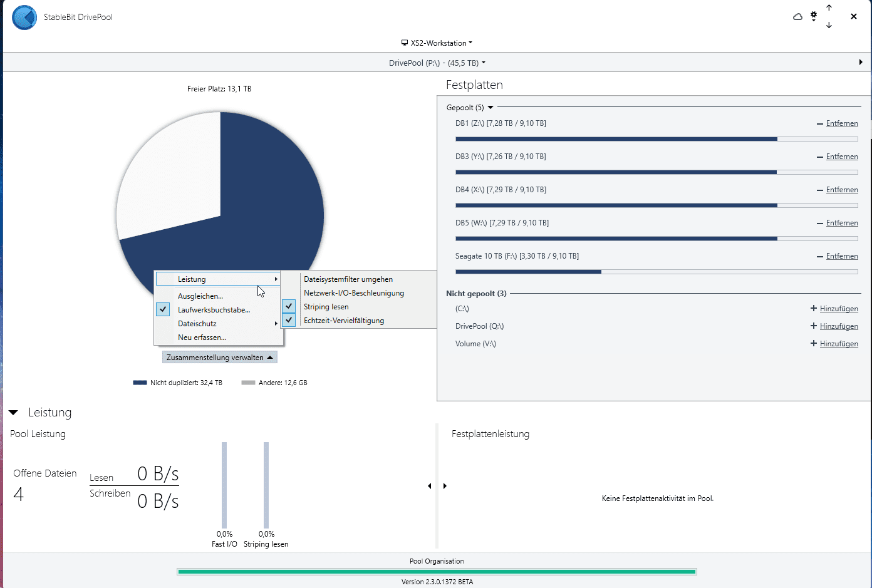The height and width of the screenshot is (588, 872).
Task: Click Nicht gepoolt (3) heading
Action: click(x=476, y=294)
